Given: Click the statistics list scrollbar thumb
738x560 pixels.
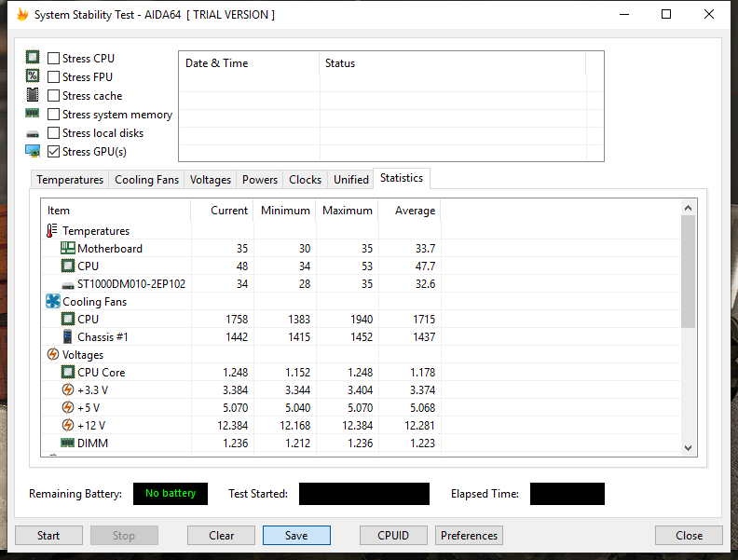Looking at the screenshot, I should (x=688, y=271).
